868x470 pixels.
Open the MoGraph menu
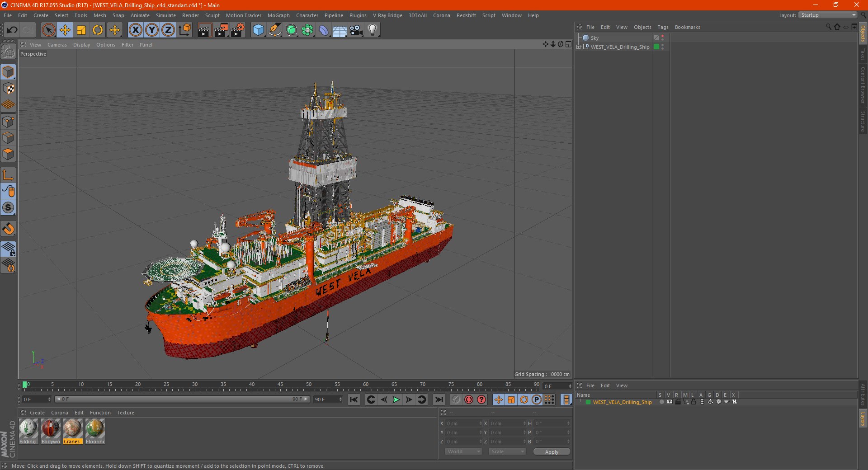[278, 15]
